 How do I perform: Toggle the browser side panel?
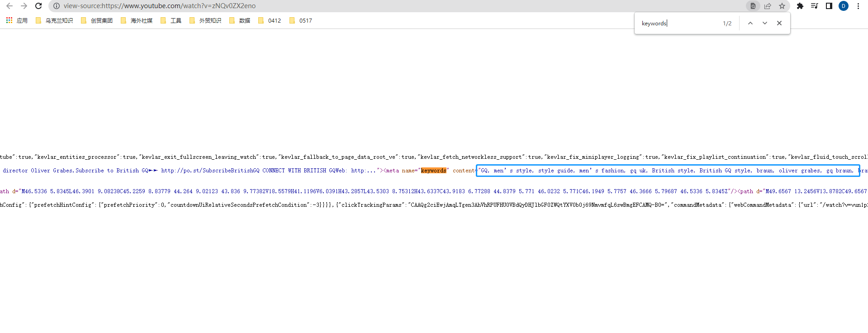tap(829, 6)
